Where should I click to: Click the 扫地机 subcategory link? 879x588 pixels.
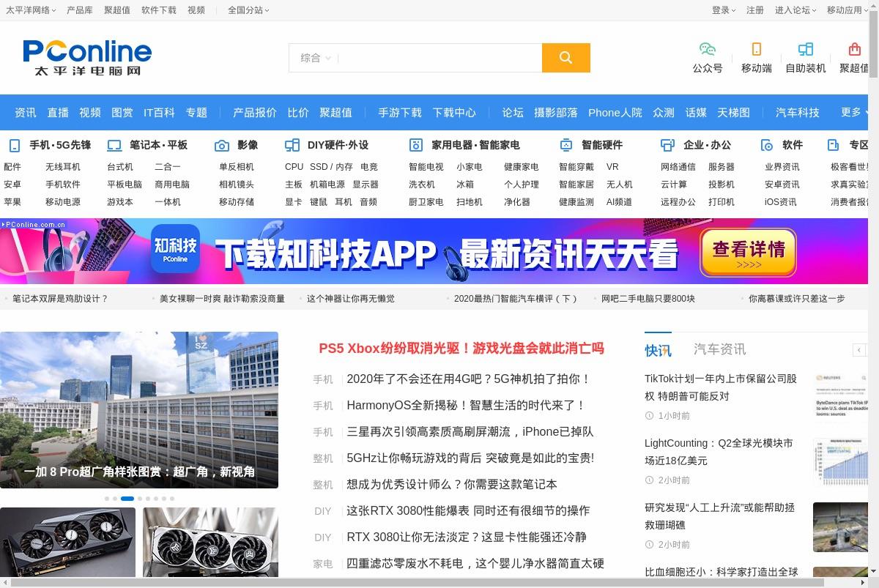click(470, 202)
